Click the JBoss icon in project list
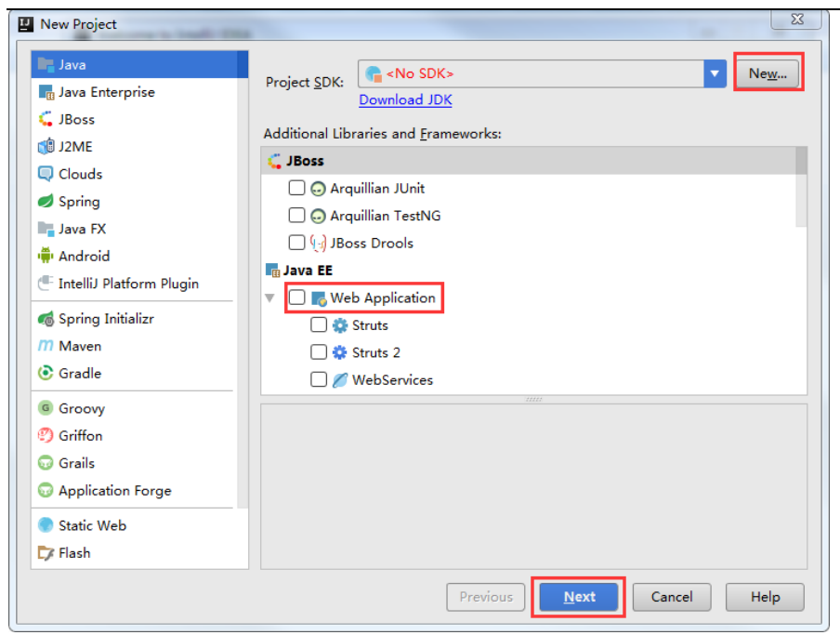This screenshot has height=635, width=840. pyautogui.click(x=46, y=120)
